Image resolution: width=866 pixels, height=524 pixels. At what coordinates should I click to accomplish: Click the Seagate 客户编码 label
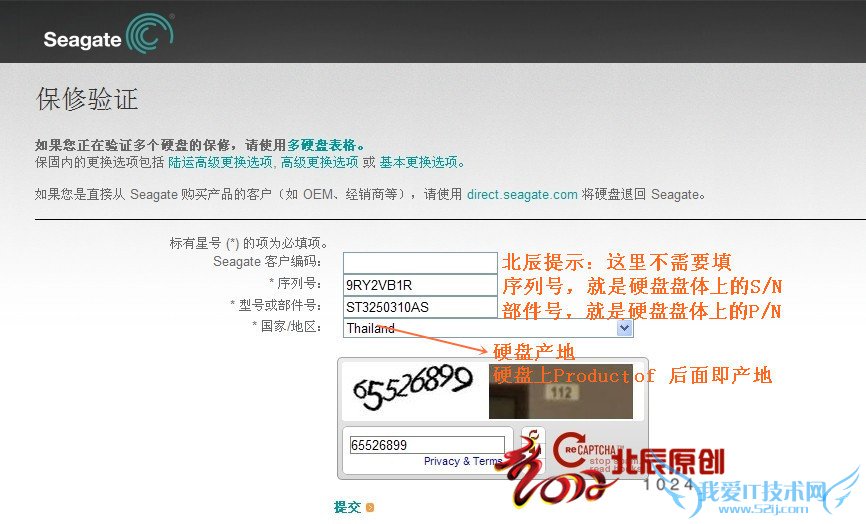point(267,261)
